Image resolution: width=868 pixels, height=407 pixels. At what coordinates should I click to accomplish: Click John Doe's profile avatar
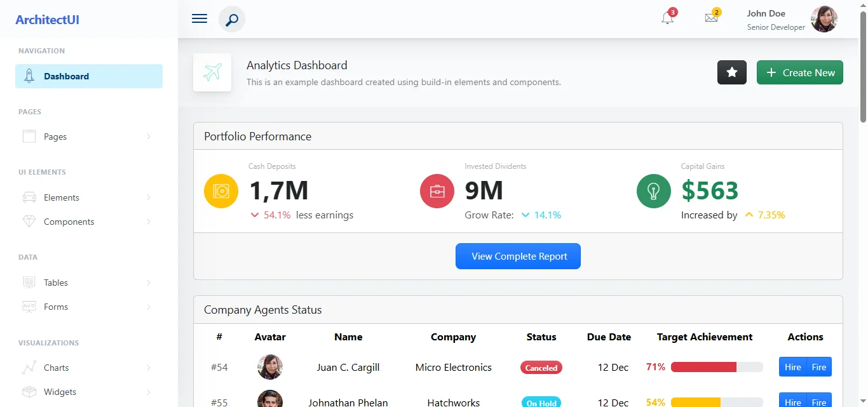coord(824,18)
